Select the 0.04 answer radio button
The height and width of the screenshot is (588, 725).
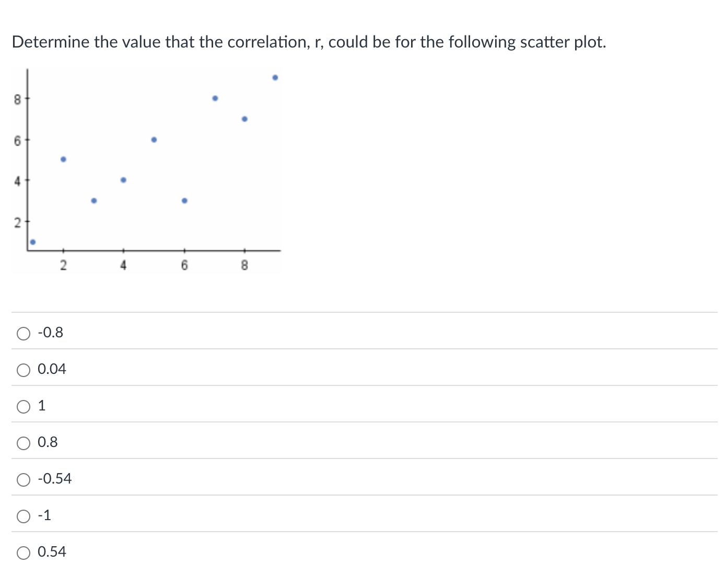(23, 370)
